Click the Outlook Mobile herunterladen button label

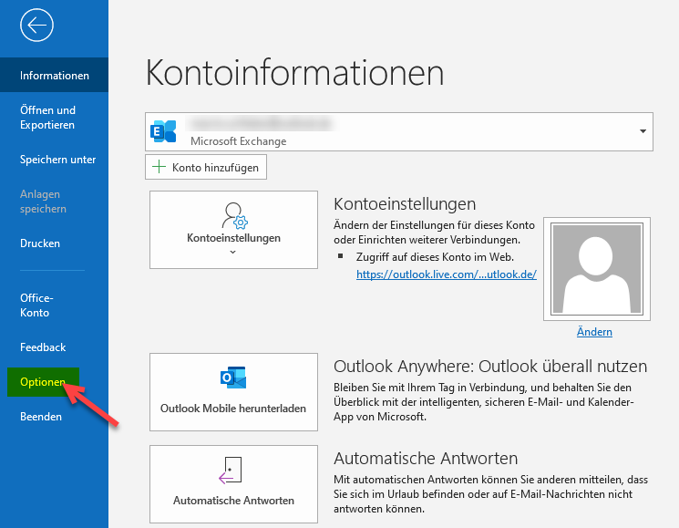(233, 408)
